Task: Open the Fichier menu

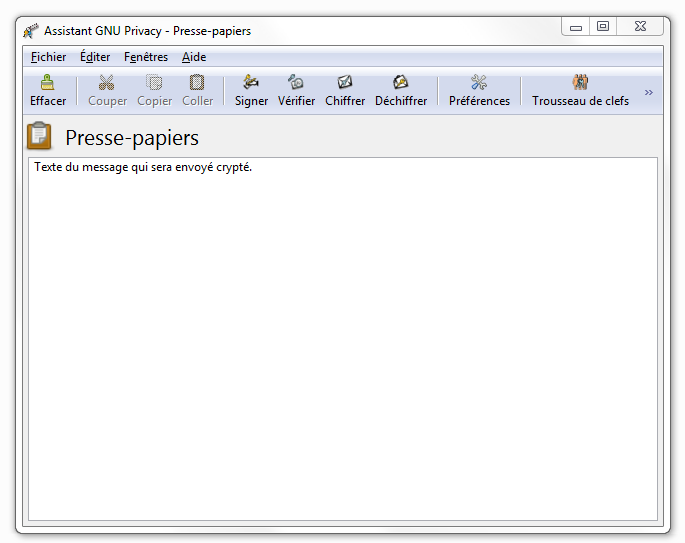Action: 48,57
